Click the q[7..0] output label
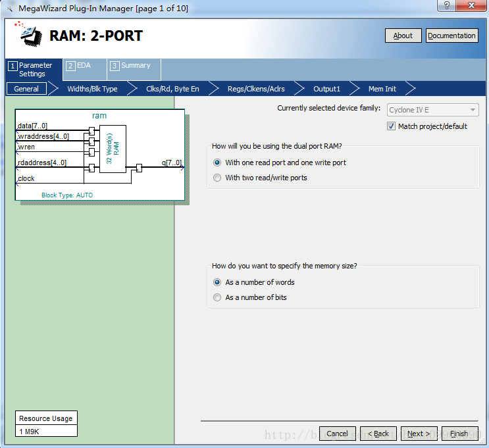 click(172, 162)
